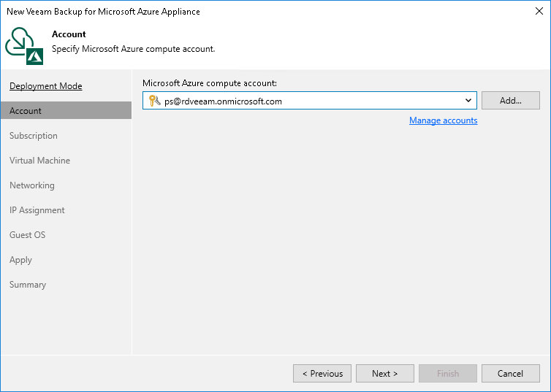This screenshot has height=392, width=551.
Task: Go to the Guest OS step
Action: pos(28,235)
